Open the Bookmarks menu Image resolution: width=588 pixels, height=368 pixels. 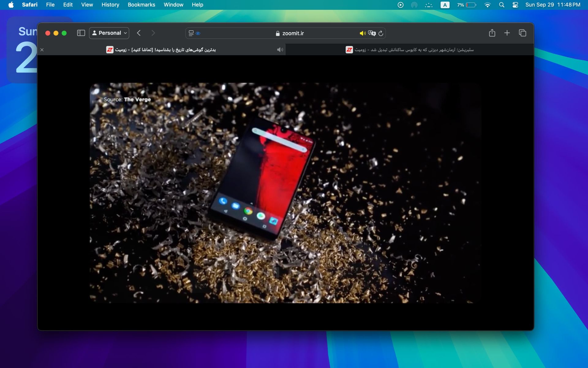pos(141,5)
